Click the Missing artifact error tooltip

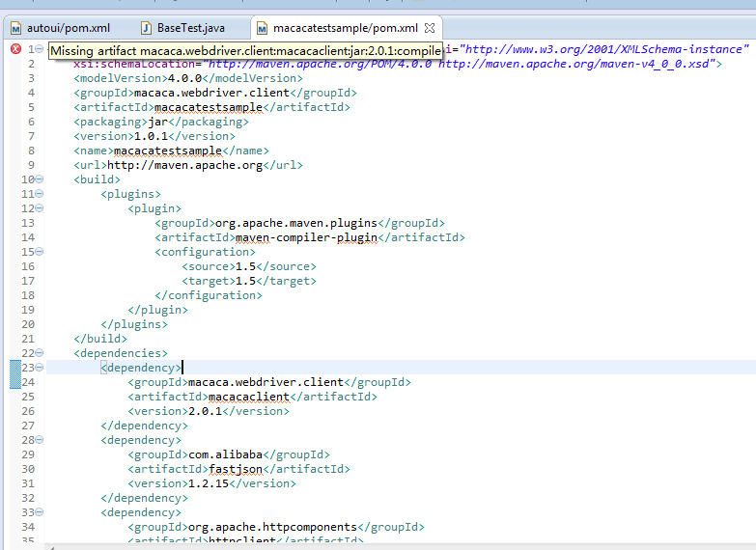(245, 51)
